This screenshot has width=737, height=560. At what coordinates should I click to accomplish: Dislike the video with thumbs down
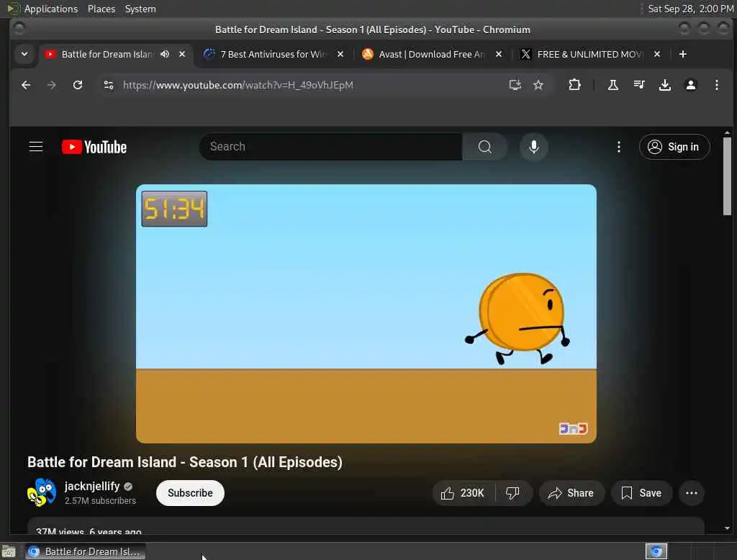tap(512, 493)
